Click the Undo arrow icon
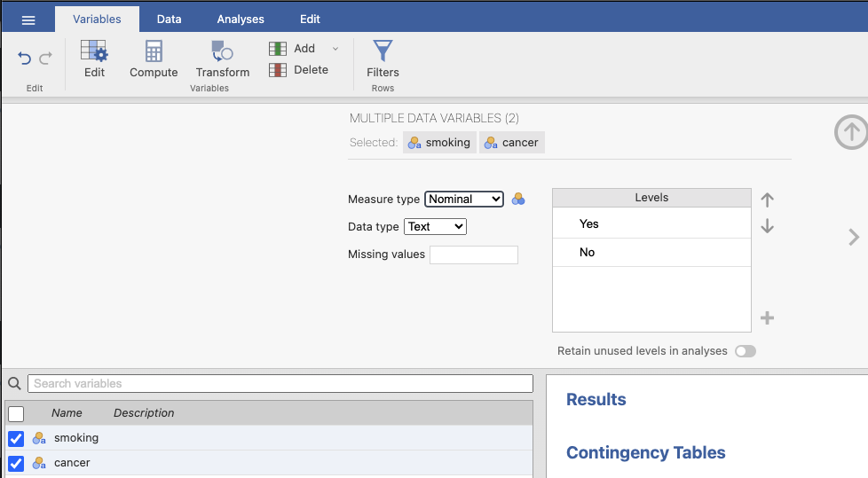This screenshot has height=478, width=868. tap(25, 59)
